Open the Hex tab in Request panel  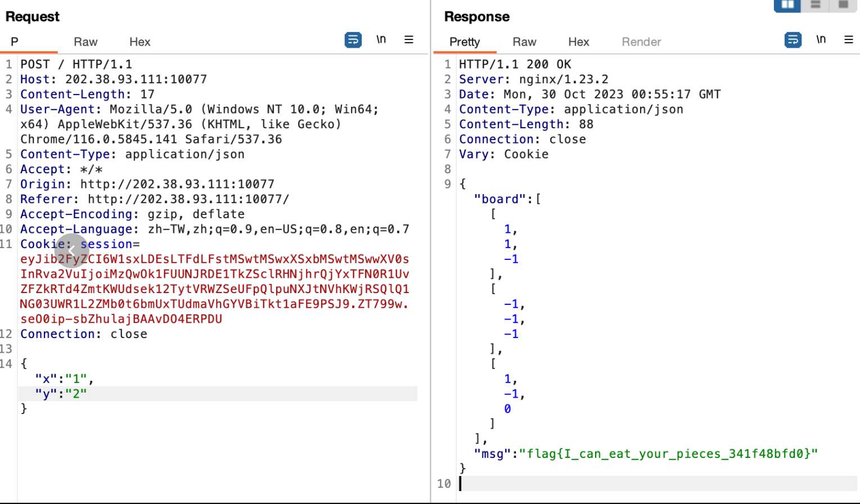coord(139,42)
